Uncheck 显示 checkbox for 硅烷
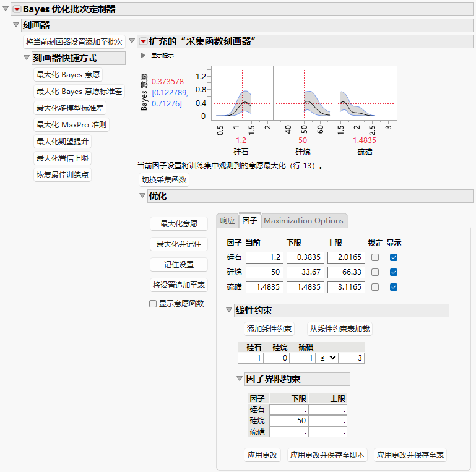Screen dimensions: 476x472 coord(394,272)
